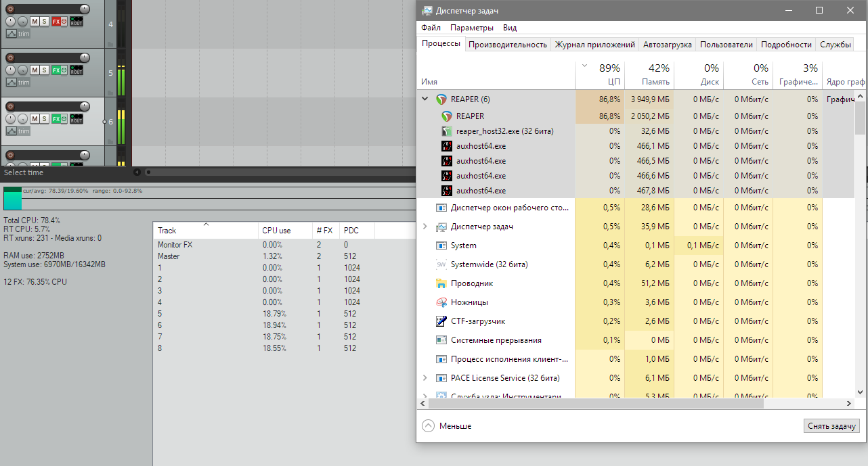868x466 pixels.
Task: Sort processes by the Диск column header
Action: (699, 74)
